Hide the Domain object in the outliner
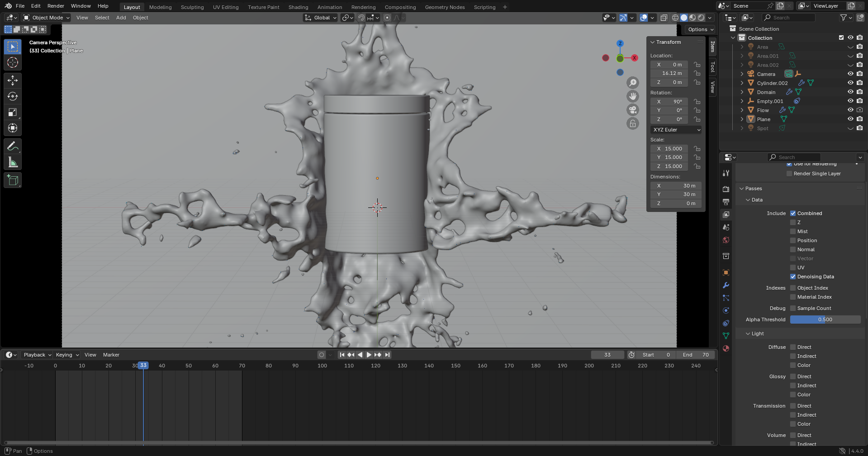 point(850,92)
